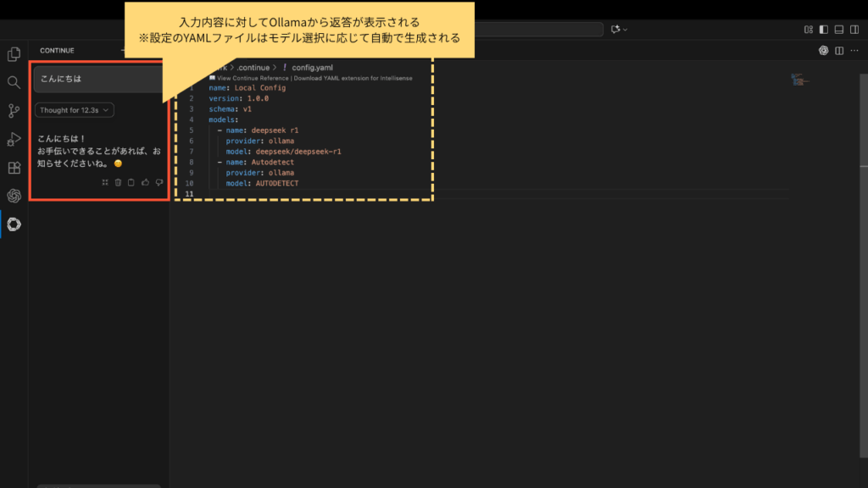This screenshot has width=868, height=488.
Task: Expand the "Thought for 12.3s" dropdown
Action: coord(75,110)
